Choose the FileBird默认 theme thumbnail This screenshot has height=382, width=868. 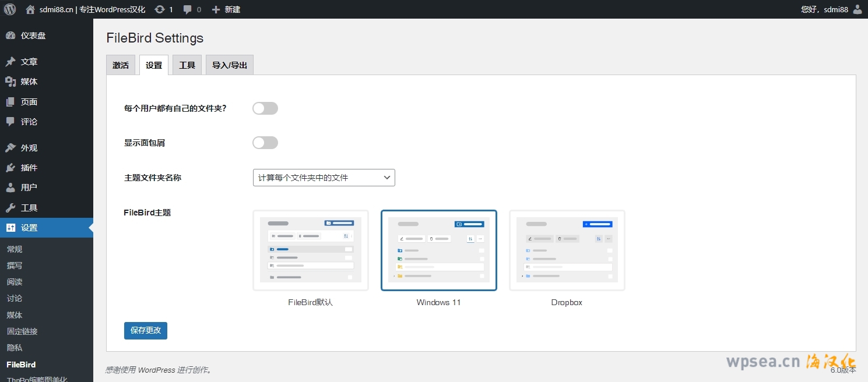tap(310, 250)
